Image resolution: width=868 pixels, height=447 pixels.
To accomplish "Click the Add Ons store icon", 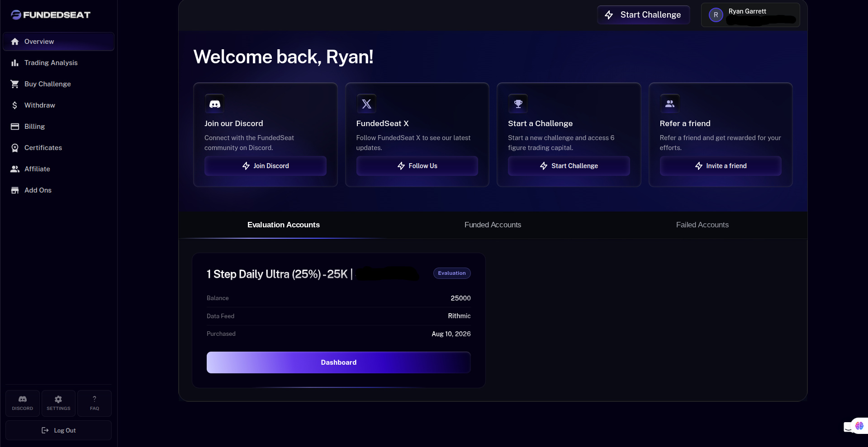I will pos(15,190).
